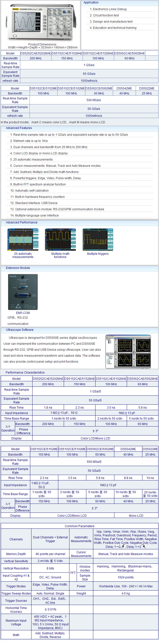The image size is (159, 644).
Task: Click the 'DS5042ME' header in the first DS5152CE/5152ME table
Action: pos(124,88)
